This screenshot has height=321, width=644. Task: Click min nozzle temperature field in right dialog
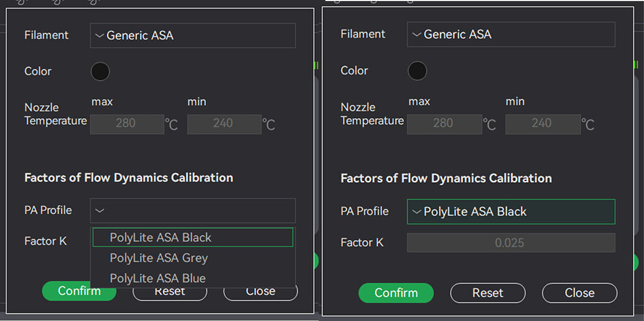543,124
